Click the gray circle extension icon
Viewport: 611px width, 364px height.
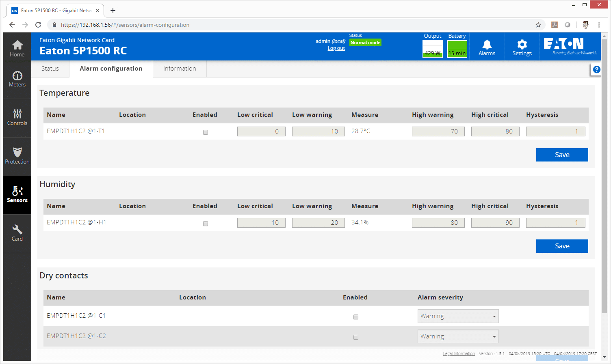click(x=568, y=25)
